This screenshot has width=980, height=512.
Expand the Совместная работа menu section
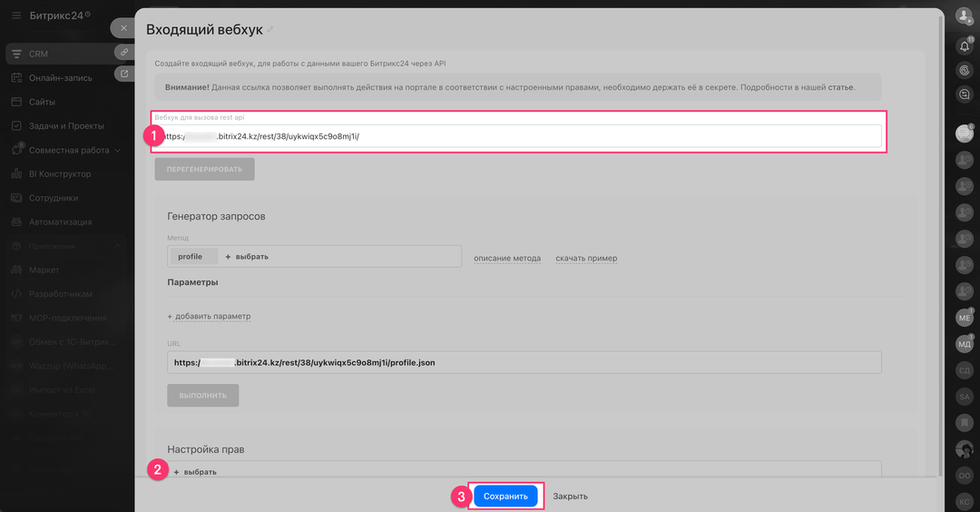click(x=117, y=150)
